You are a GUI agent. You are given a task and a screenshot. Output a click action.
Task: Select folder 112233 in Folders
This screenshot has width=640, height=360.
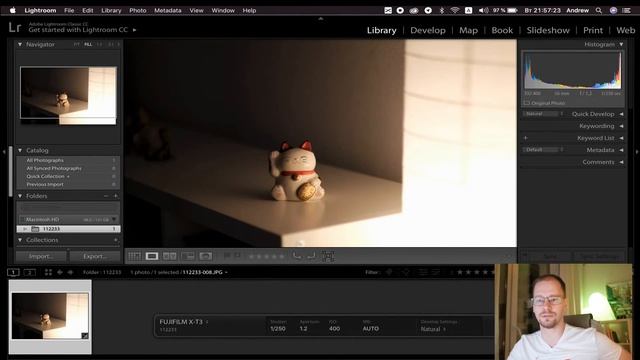(x=69, y=229)
